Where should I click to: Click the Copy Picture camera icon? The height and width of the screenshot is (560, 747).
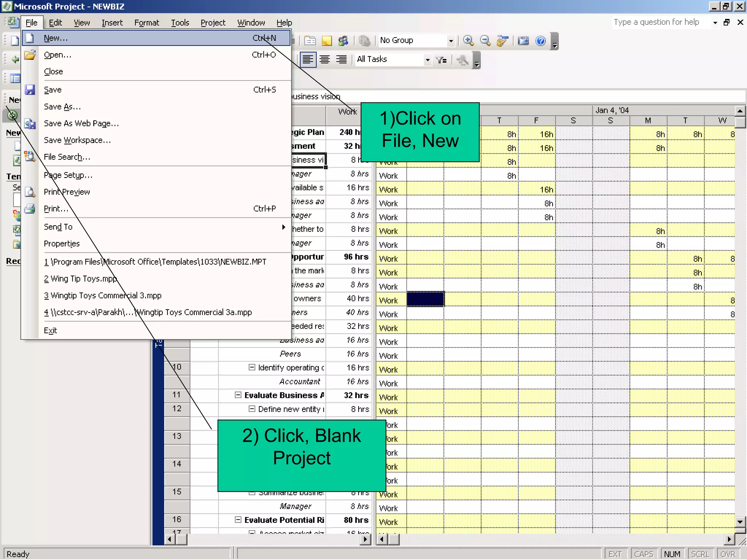523,40
